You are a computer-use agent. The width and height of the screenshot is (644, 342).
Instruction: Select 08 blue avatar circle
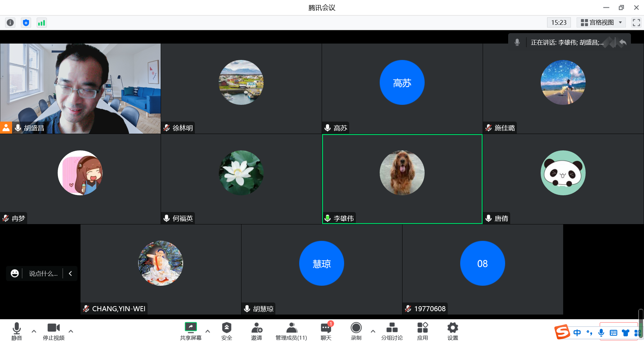483,263
